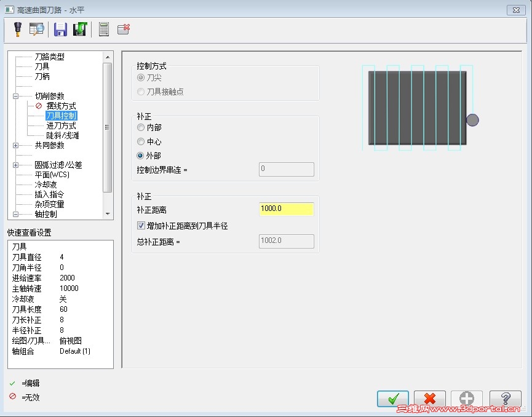Confirm dialog with green checkmark button
This screenshot has width=532, height=417.
click(393, 399)
